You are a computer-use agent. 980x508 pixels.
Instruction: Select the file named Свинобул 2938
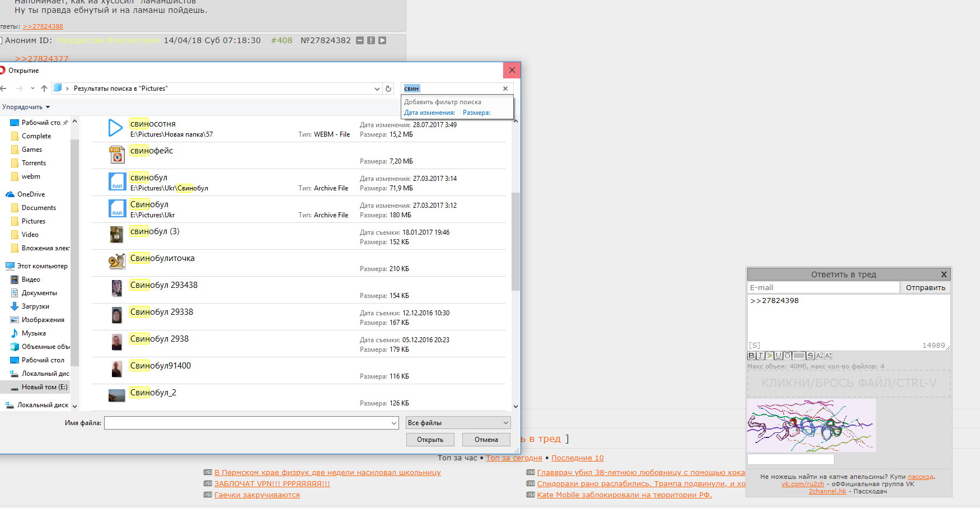[x=160, y=339]
